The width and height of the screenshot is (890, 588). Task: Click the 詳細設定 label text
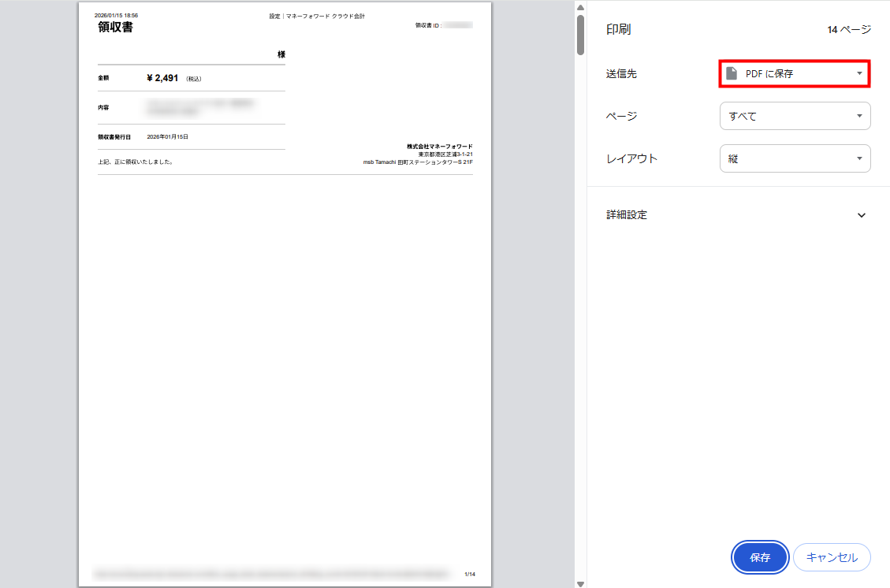tap(627, 215)
